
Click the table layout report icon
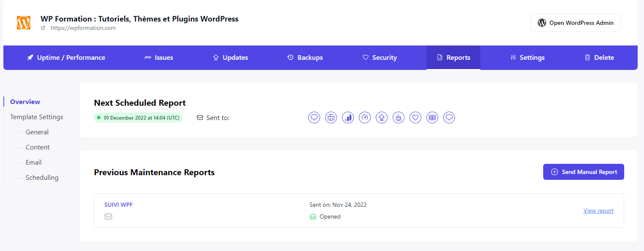(432, 117)
